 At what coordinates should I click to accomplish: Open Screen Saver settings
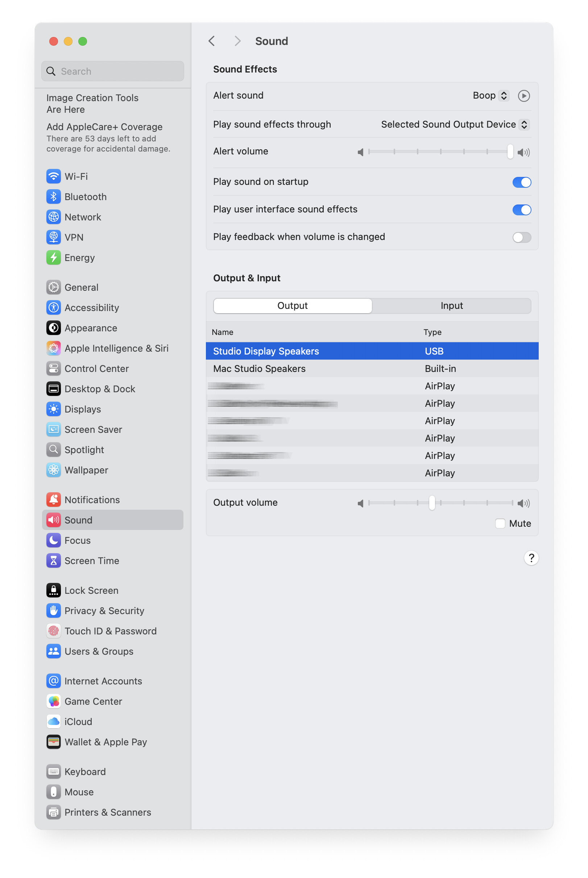coord(112,429)
